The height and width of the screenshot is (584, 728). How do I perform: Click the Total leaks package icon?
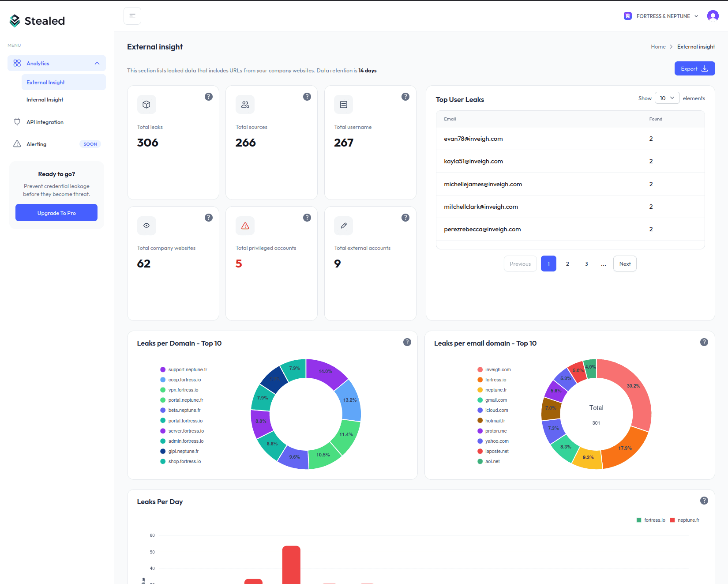click(146, 105)
